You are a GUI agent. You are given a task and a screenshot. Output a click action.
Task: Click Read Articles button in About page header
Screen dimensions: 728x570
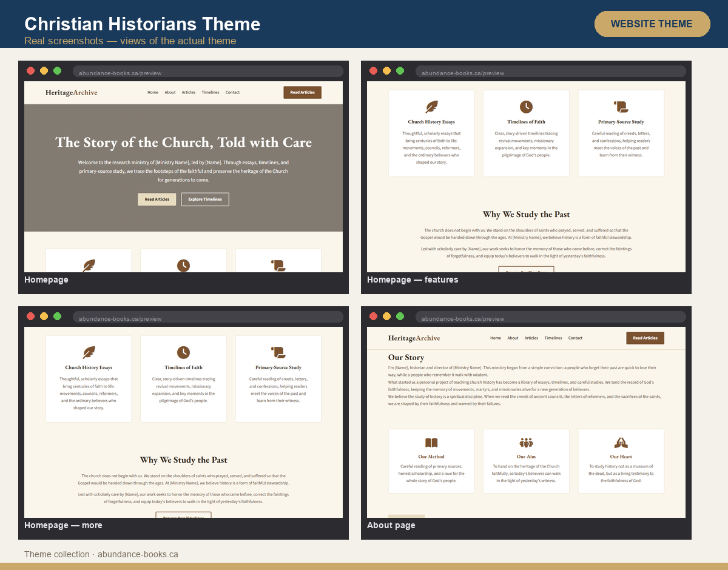(645, 338)
